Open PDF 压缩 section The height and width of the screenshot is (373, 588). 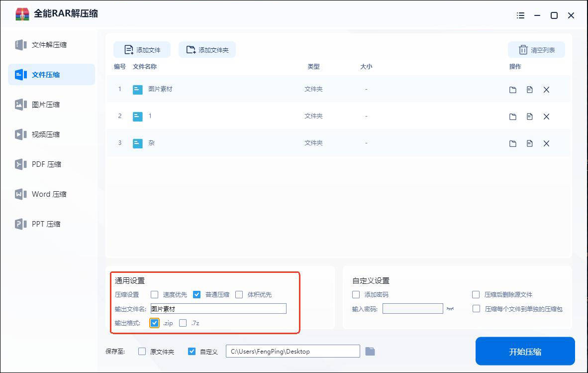pyautogui.click(x=46, y=164)
